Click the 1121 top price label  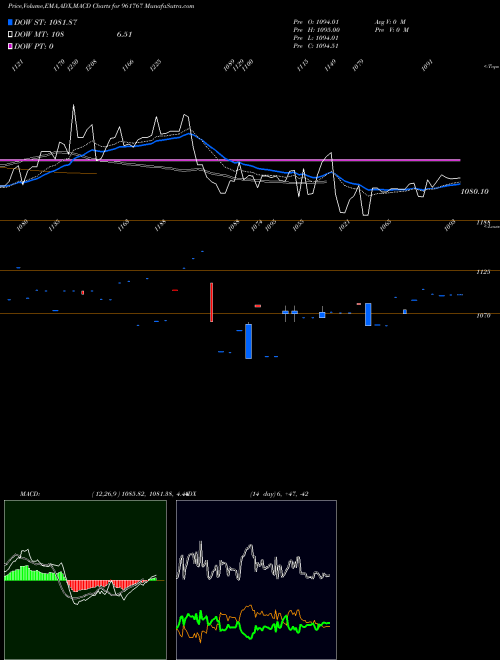click(18, 65)
